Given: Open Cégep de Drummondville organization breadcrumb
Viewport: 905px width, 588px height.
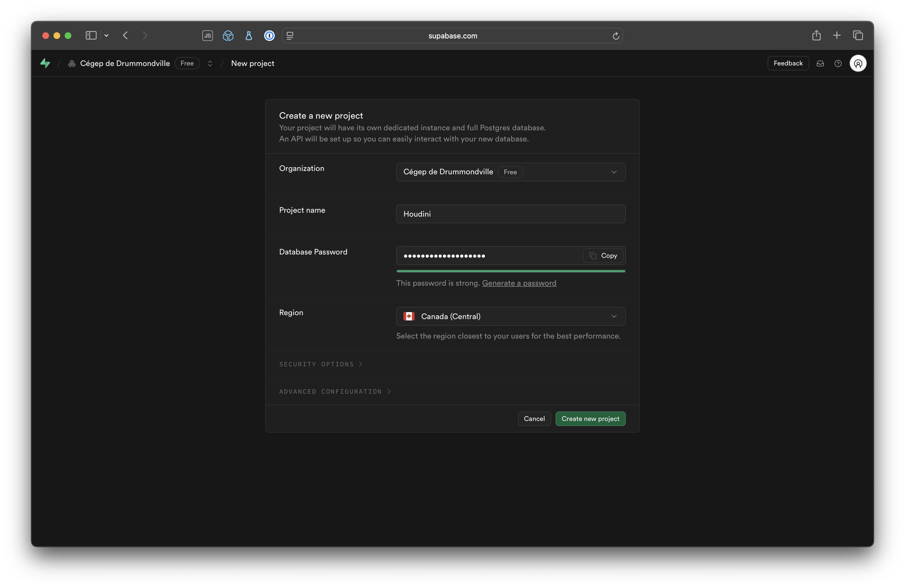Looking at the screenshot, I should pyautogui.click(x=125, y=63).
